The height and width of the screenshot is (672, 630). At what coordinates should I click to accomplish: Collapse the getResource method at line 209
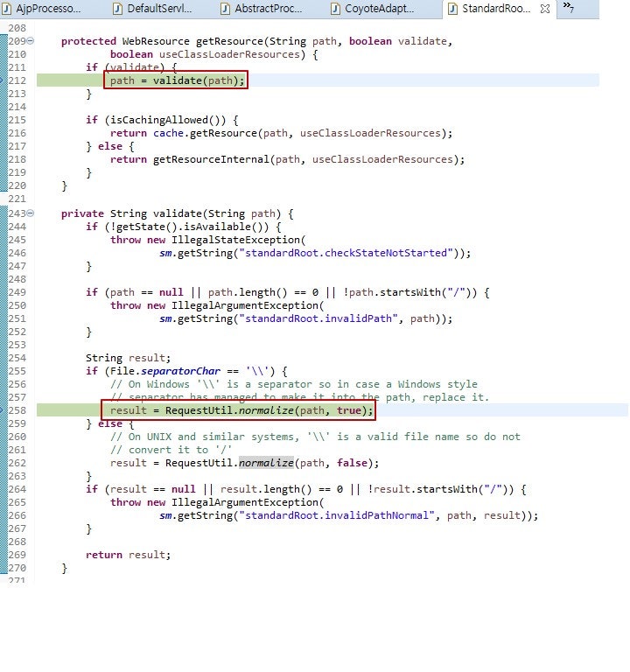31,41
